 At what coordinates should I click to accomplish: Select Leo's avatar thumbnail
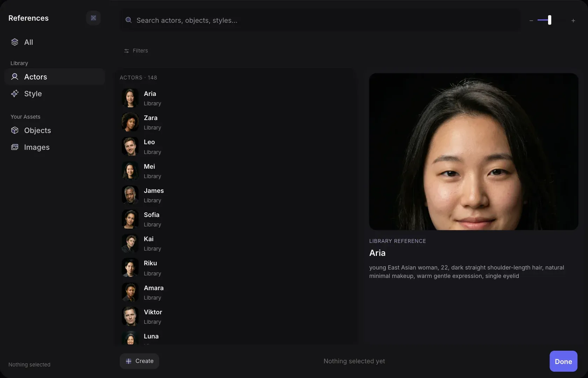[x=130, y=146]
